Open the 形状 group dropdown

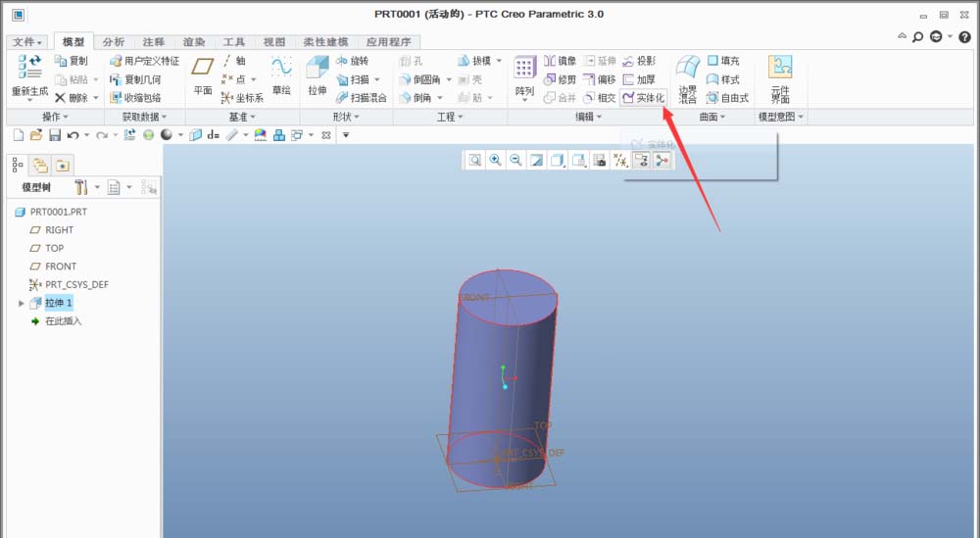(x=346, y=117)
